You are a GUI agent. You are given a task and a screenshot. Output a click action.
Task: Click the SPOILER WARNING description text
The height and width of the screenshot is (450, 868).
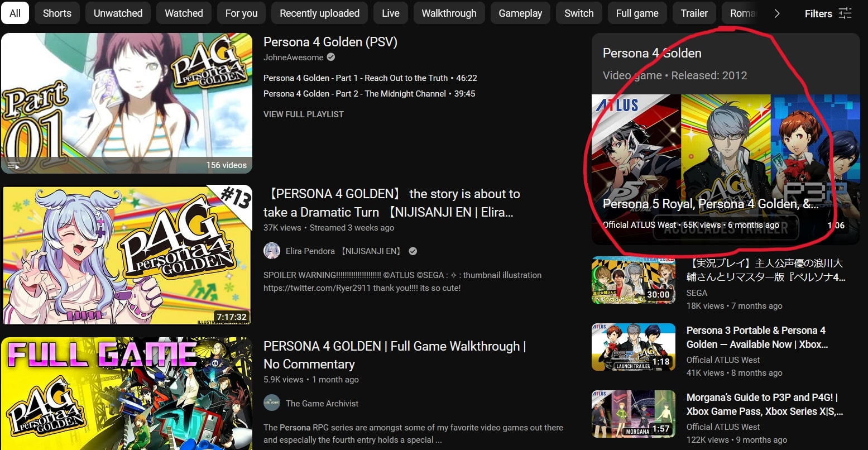pyautogui.click(x=402, y=281)
